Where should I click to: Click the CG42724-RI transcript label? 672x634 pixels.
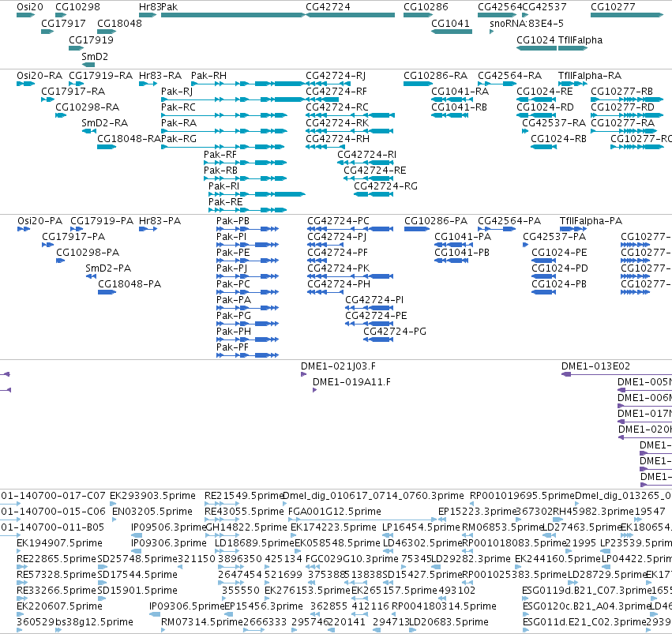[x=367, y=155]
